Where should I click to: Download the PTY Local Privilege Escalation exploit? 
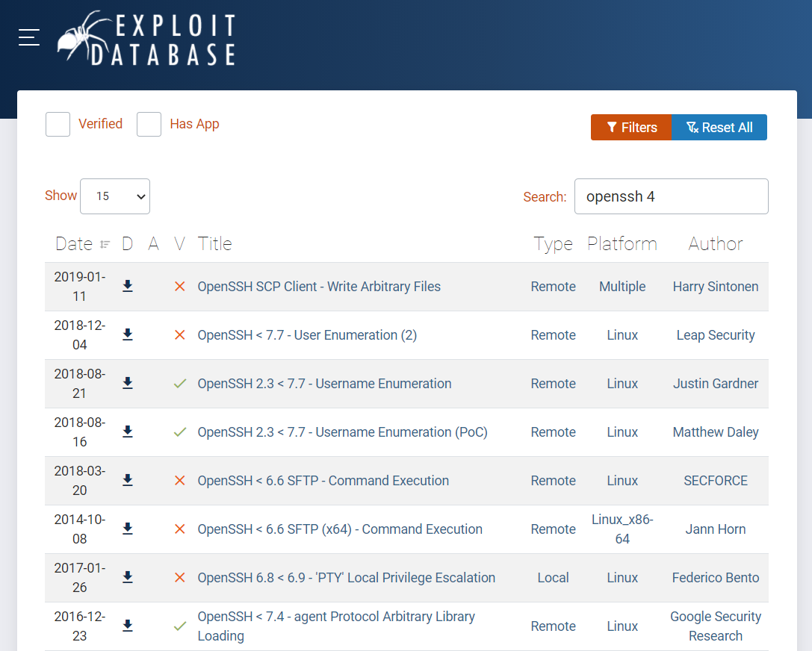[x=128, y=578]
